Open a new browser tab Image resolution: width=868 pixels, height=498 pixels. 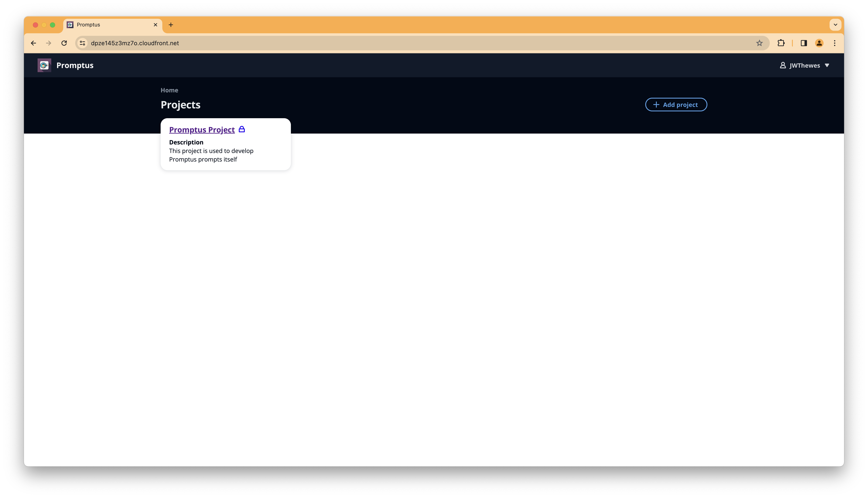click(171, 25)
